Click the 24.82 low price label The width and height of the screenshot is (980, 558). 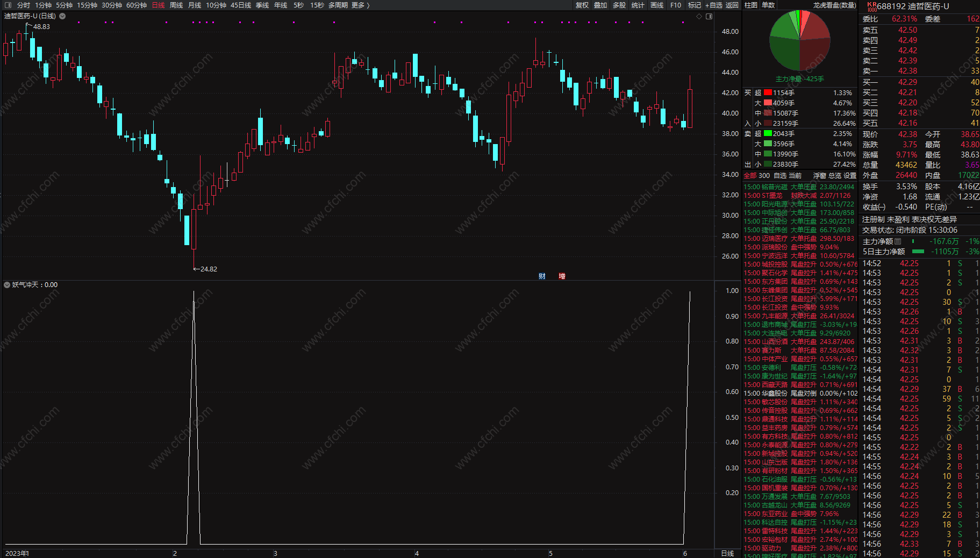point(209,269)
